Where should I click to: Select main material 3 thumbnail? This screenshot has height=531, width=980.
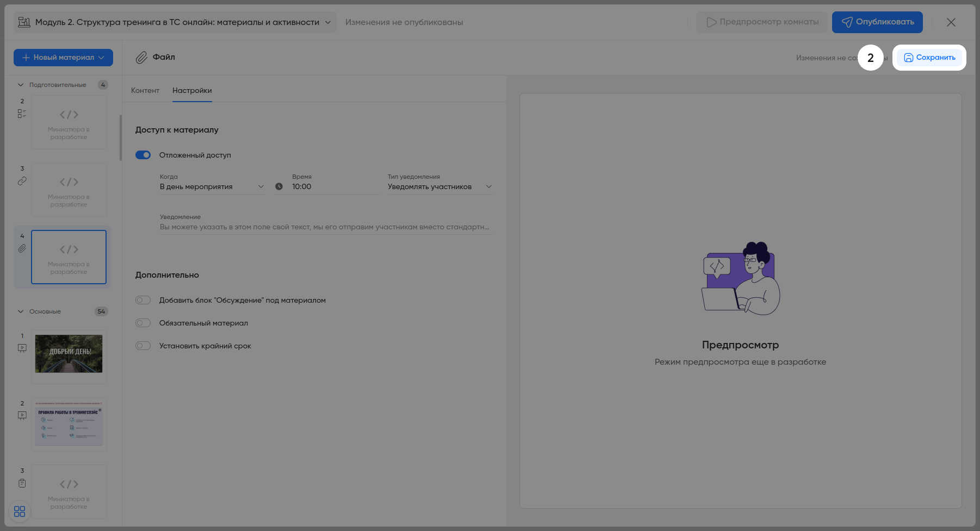click(69, 492)
